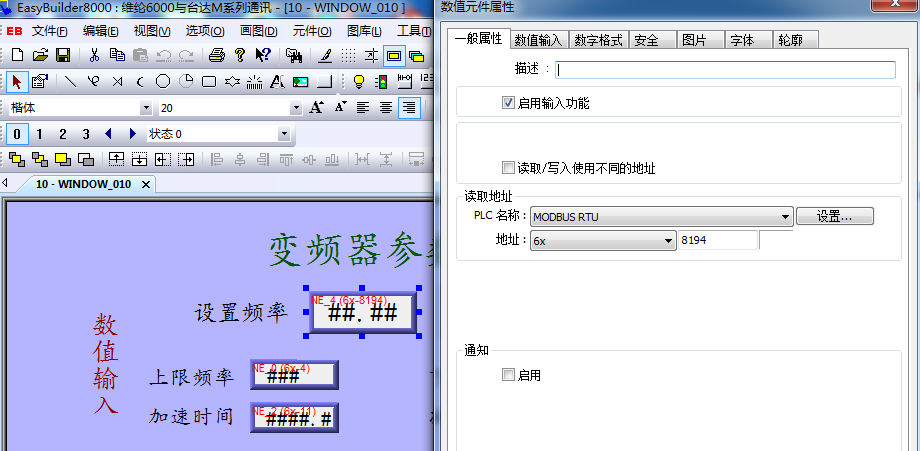The image size is (920, 451).
Task: Uncheck the 启用输入功能 checkbox
Action: click(508, 103)
